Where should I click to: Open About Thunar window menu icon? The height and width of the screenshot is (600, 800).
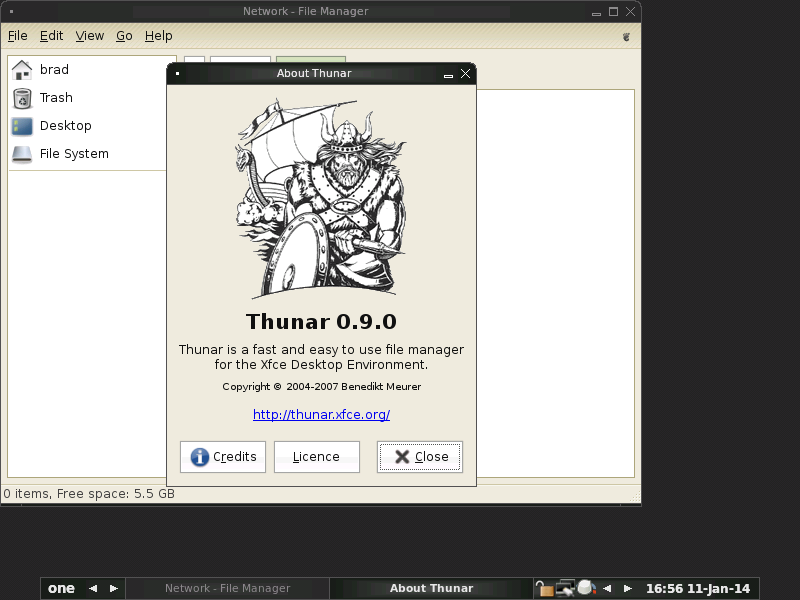[178, 73]
